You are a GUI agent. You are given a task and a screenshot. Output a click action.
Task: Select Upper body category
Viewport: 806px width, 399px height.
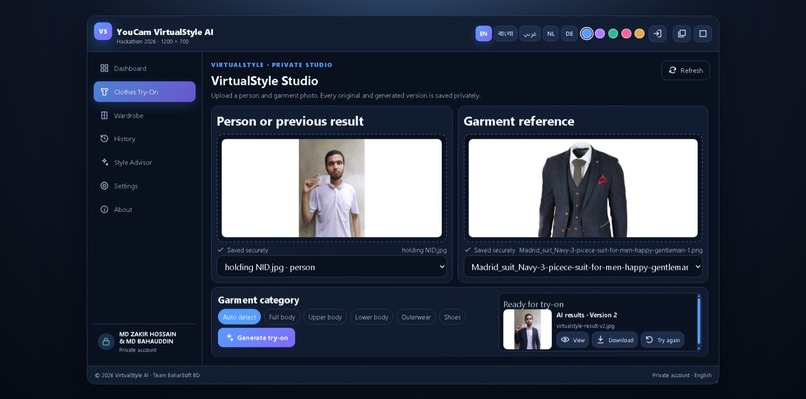(x=325, y=317)
